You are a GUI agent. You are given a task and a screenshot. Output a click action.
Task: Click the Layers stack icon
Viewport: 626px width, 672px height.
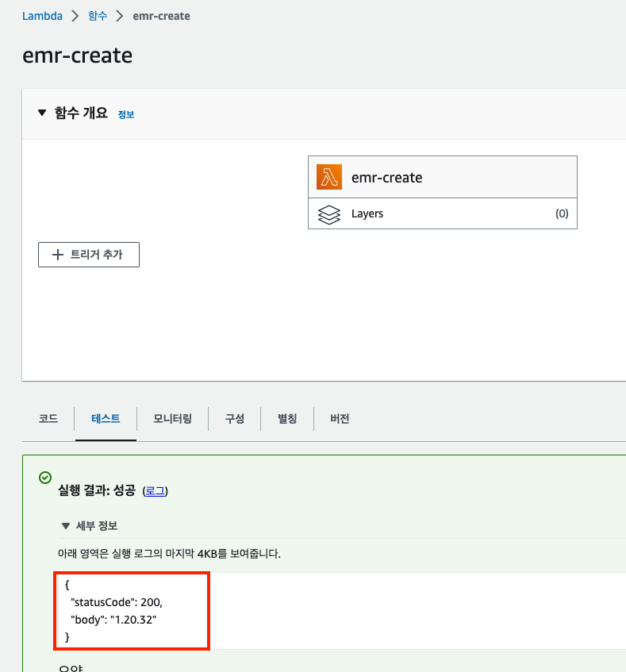[x=329, y=214]
